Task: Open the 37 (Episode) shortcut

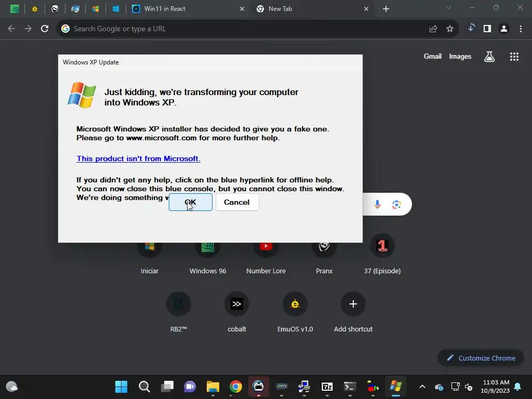Action: coord(382,255)
